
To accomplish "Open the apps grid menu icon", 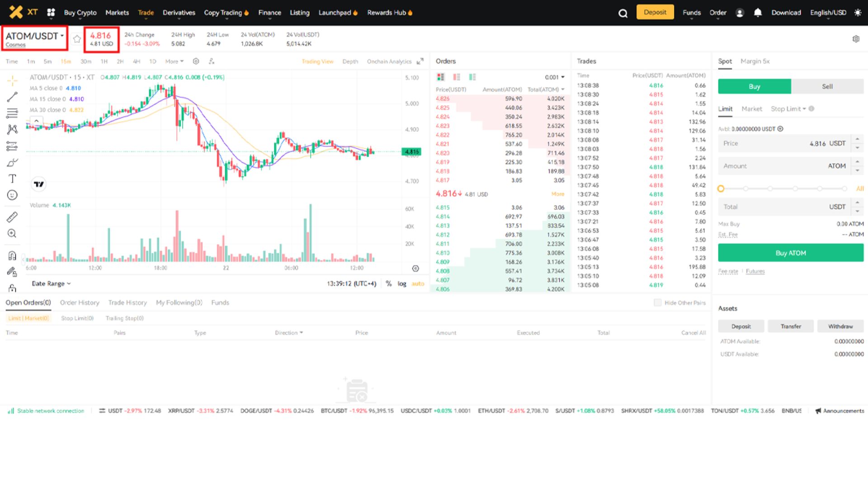I will click(x=51, y=13).
